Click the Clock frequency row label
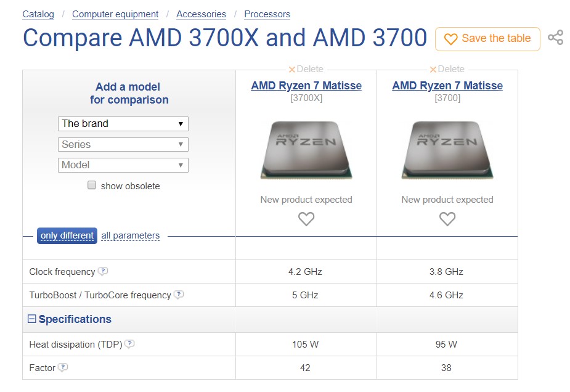Image resolution: width=570 pixels, height=392 pixels. [62, 272]
